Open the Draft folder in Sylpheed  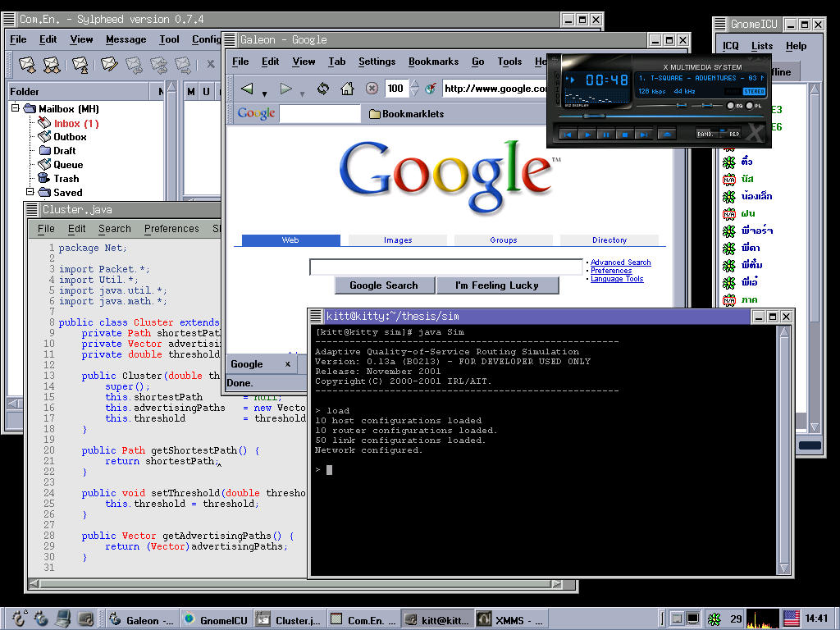(x=57, y=151)
